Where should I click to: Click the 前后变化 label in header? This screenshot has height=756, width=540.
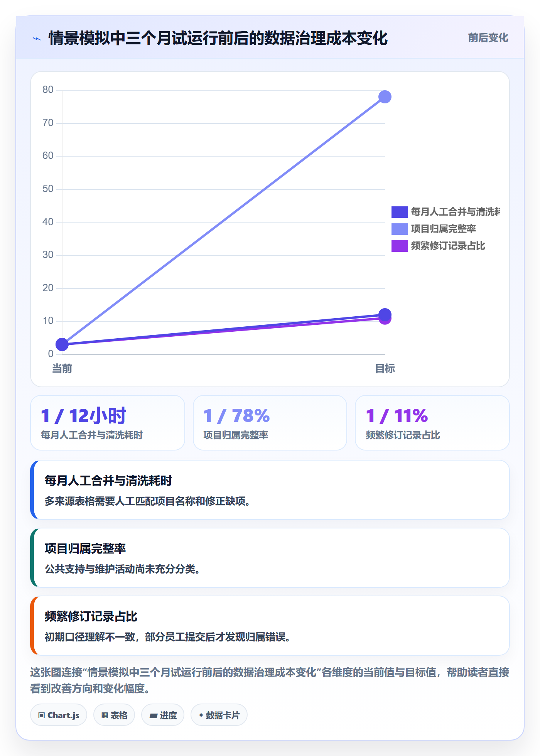pyautogui.click(x=488, y=38)
